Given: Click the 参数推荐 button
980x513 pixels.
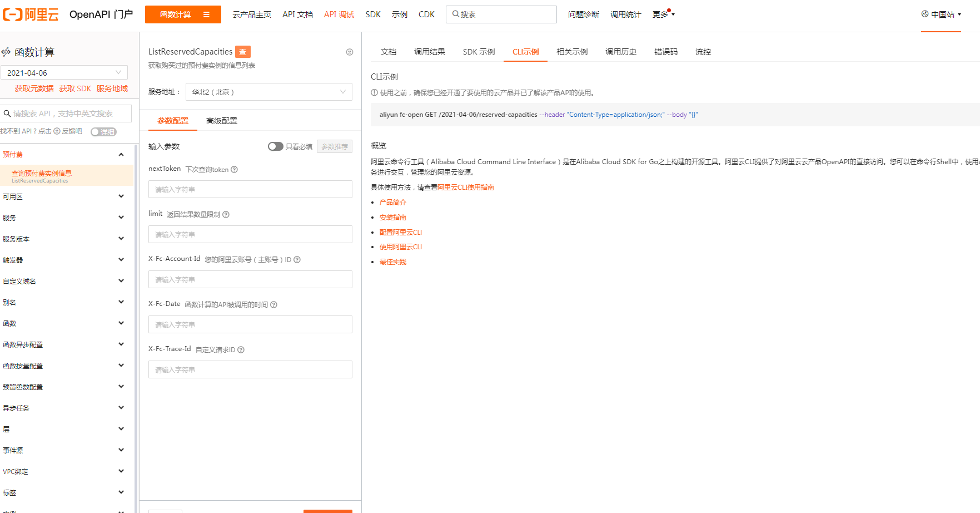Looking at the screenshot, I should click(335, 146).
